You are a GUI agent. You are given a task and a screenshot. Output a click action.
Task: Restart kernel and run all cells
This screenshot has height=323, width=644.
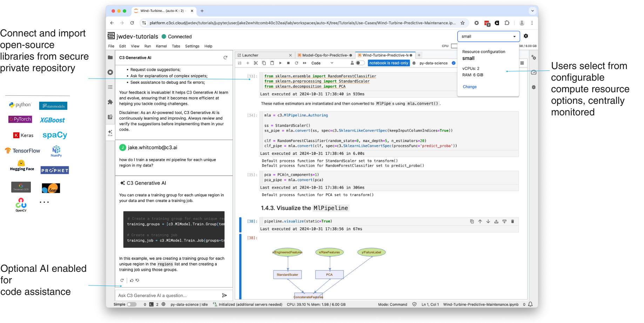pos(305,63)
